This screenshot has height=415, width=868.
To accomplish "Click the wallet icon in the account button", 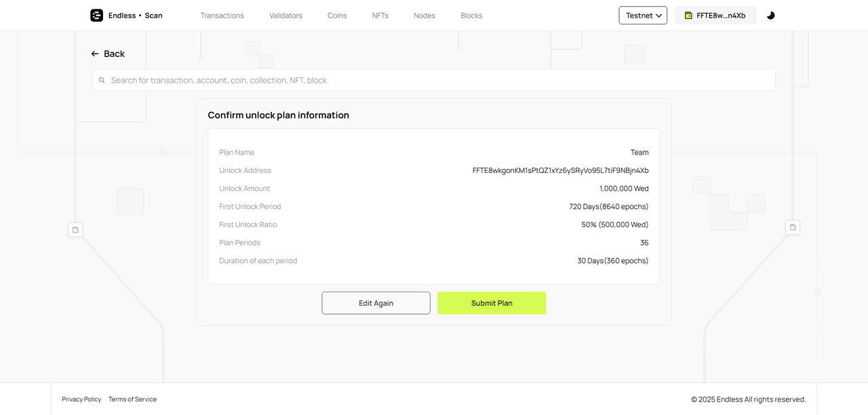I will (688, 16).
